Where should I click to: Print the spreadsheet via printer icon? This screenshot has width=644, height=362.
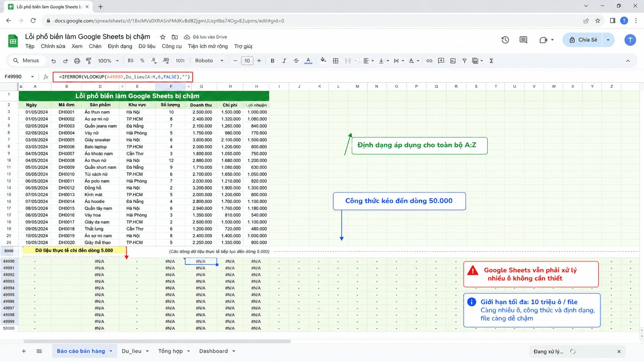pyautogui.click(x=77, y=61)
